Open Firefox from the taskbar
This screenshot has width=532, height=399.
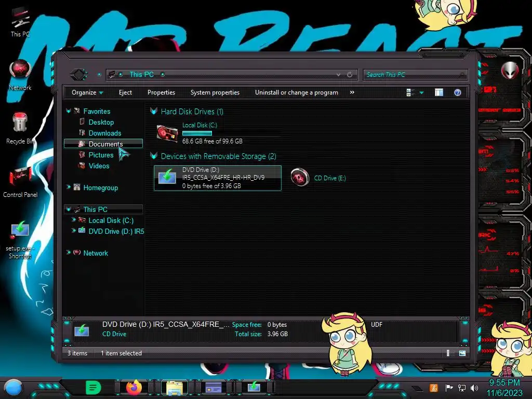point(134,388)
